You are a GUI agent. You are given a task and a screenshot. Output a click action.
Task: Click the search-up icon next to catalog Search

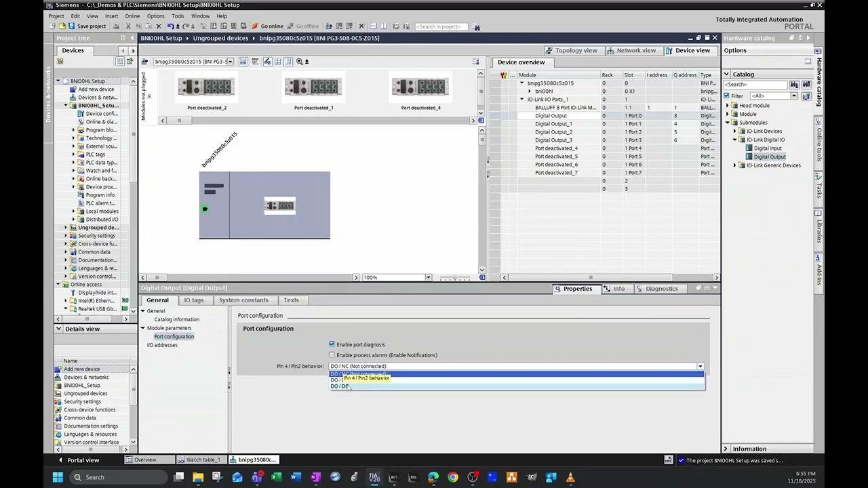pos(806,85)
